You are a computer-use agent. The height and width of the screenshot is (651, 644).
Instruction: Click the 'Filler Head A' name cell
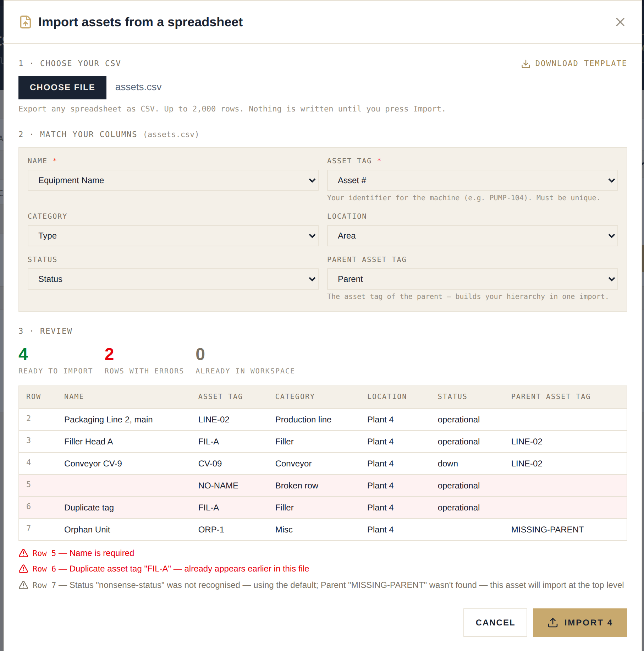coord(88,442)
